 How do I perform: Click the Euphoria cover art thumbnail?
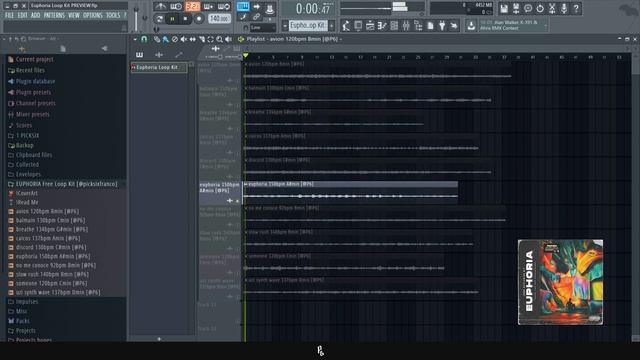pyautogui.click(x=560, y=282)
